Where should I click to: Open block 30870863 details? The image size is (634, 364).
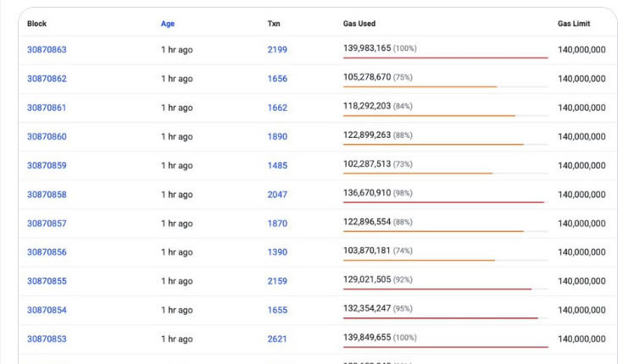point(47,50)
